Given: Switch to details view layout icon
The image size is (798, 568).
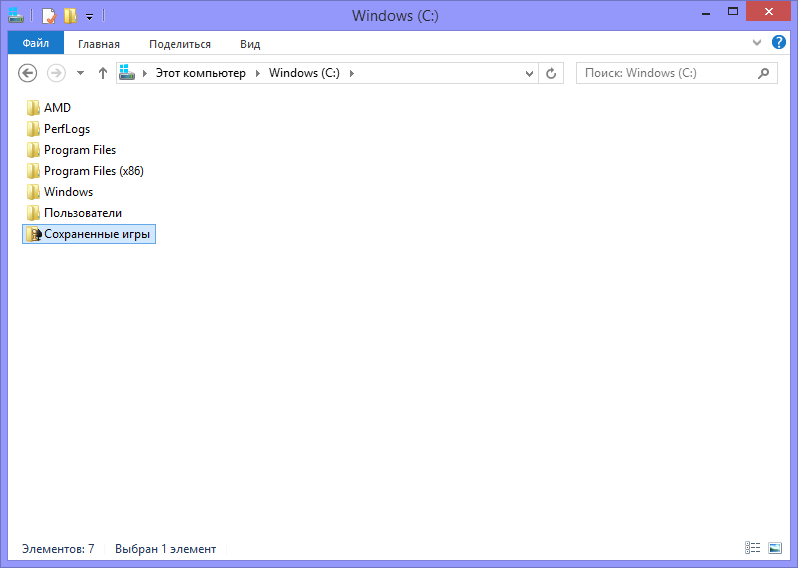Looking at the screenshot, I should [752, 548].
